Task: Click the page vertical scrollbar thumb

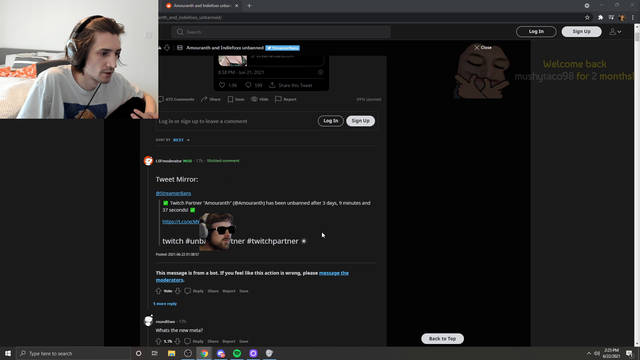Action: [637, 36]
